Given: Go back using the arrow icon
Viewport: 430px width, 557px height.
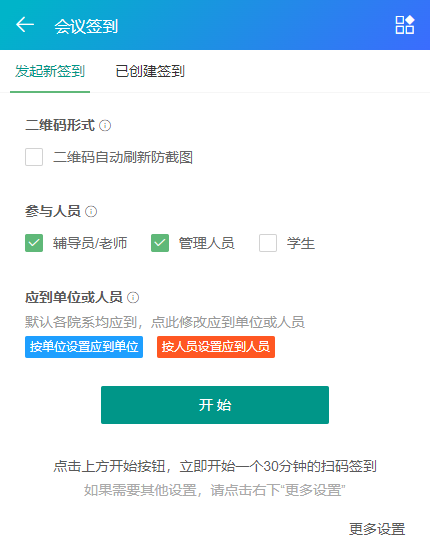Looking at the screenshot, I should click(x=25, y=25).
